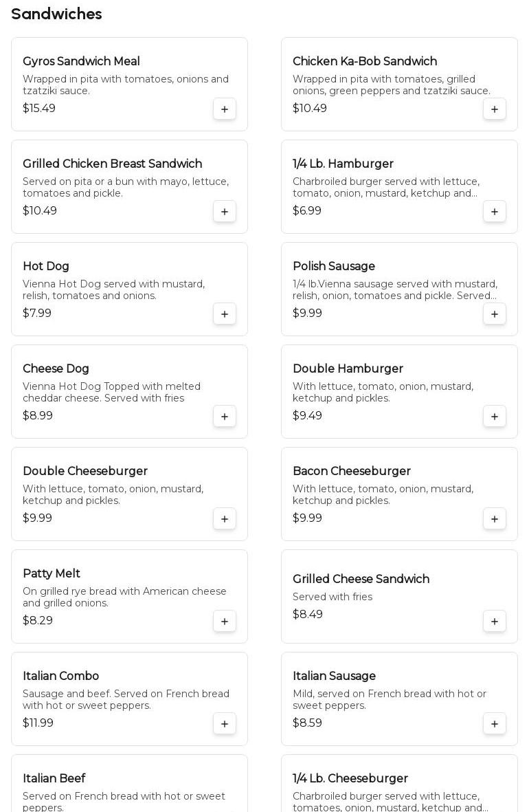Add Cheese Dog using plus icon
529x812 pixels.
[225, 417]
